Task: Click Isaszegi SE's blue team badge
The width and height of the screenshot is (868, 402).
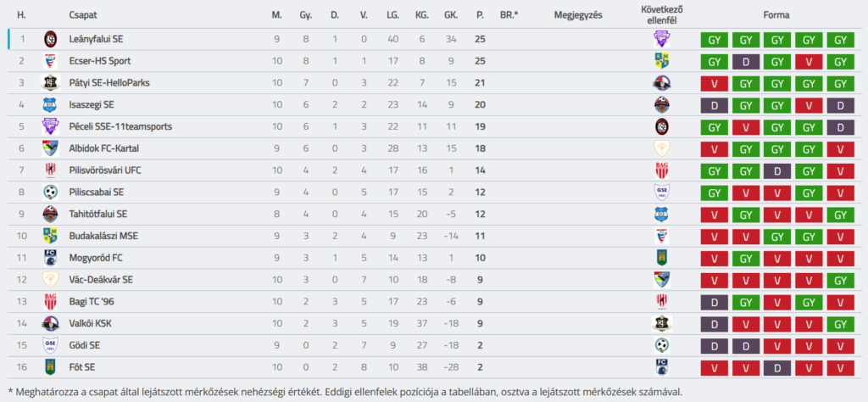Action: (50, 104)
